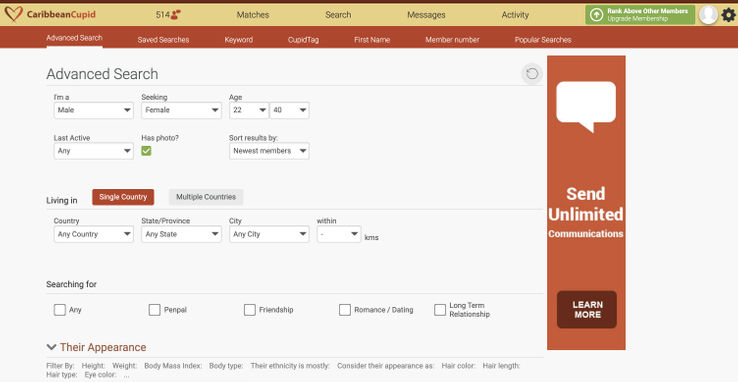This screenshot has height=382, width=738.
Task: Click the CaribbeanCupid heart logo
Action: click(14, 15)
